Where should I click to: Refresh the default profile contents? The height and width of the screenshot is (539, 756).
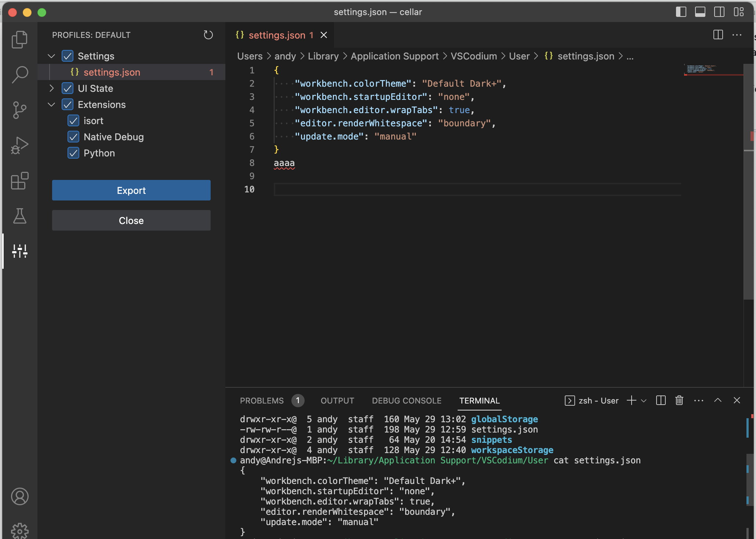208,35
